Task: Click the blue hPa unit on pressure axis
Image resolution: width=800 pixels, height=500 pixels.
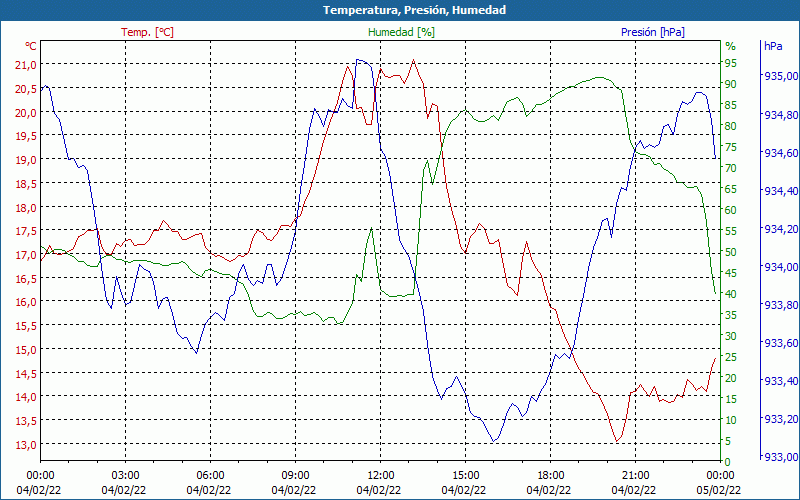Action: pos(773,45)
